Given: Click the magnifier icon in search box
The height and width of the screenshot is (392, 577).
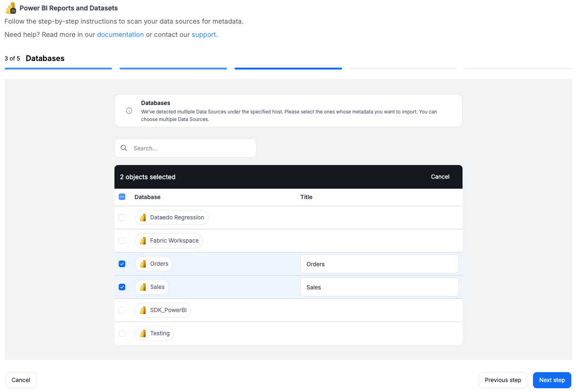Looking at the screenshot, I should (124, 148).
